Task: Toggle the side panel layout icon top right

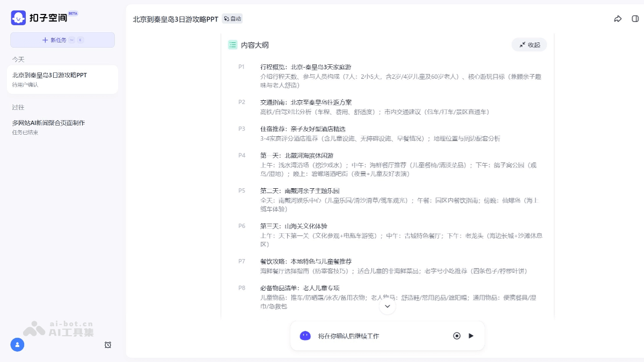Action: coord(635,18)
